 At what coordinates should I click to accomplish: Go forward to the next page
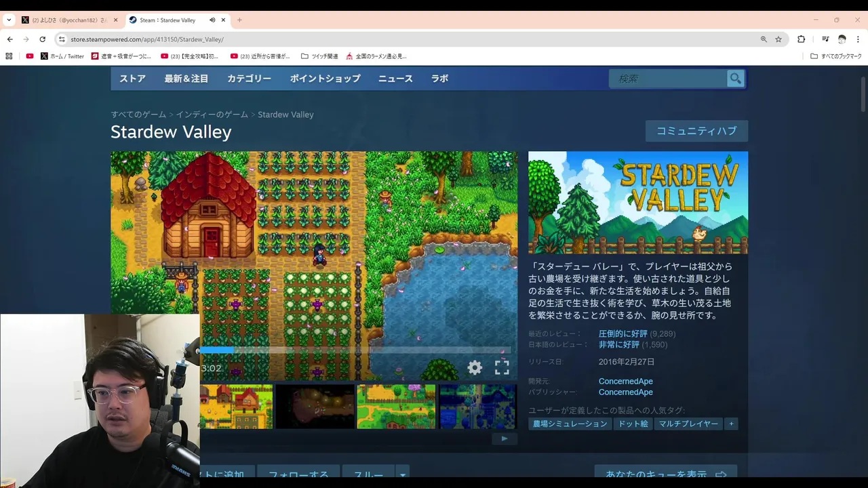[26, 39]
